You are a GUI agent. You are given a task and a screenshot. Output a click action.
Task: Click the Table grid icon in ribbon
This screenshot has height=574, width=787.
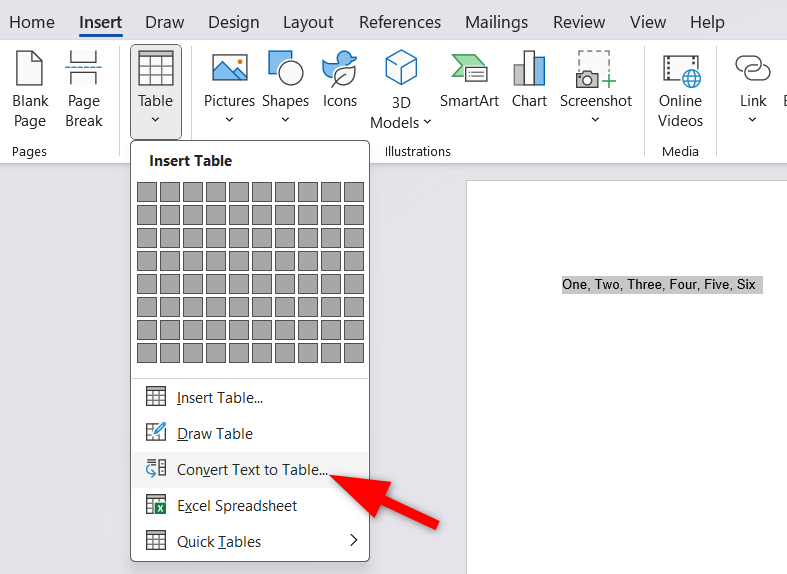pyautogui.click(x=156, y=68)
